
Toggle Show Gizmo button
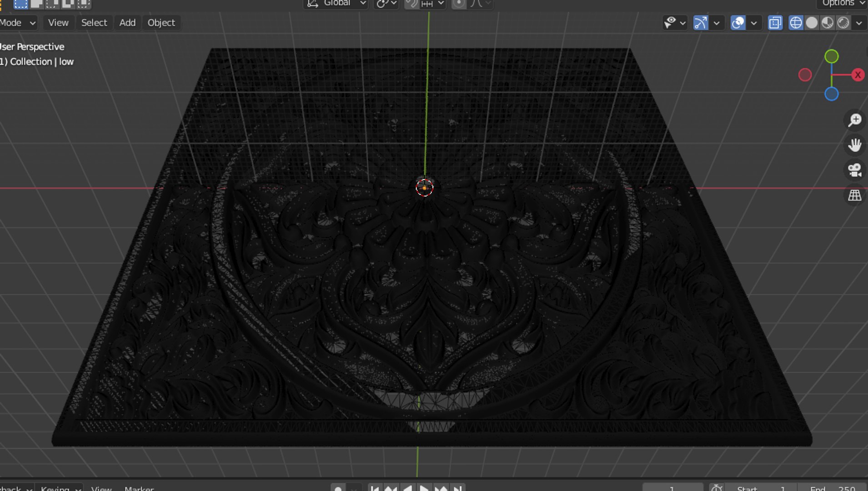[701, 23]
